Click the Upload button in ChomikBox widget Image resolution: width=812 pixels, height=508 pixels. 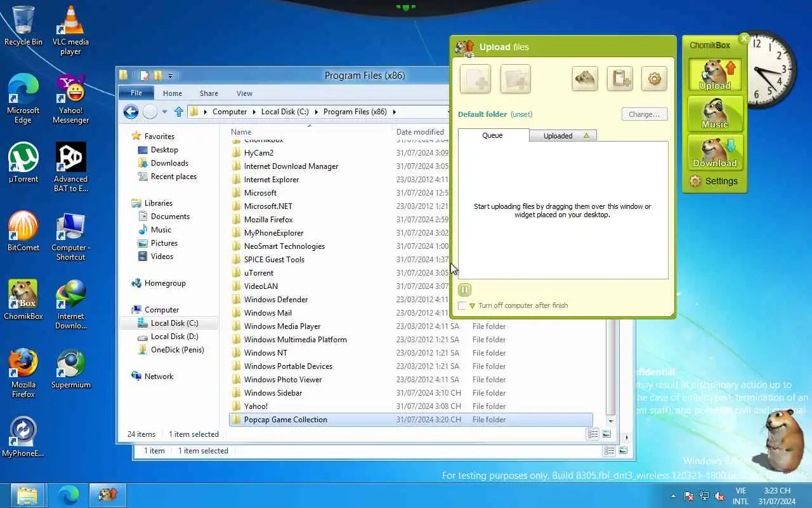click(716, 76)
